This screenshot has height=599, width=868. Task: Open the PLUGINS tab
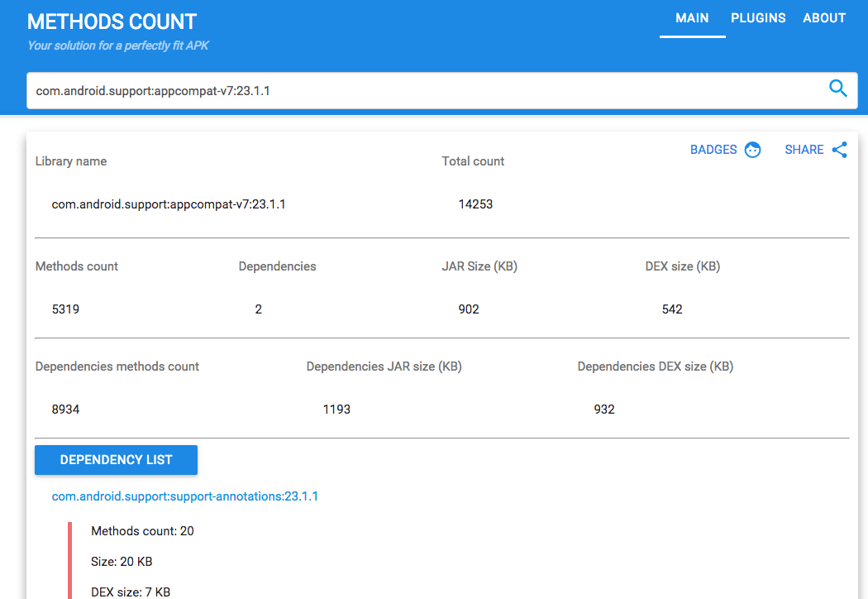pos(758,18)
